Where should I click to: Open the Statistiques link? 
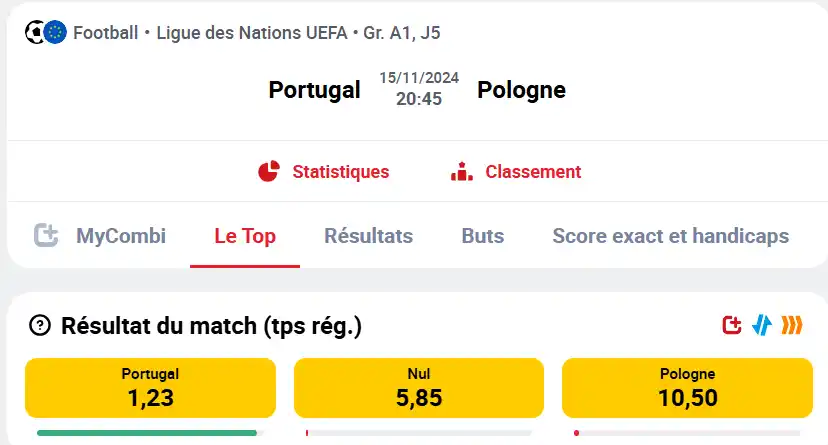click(341, 172)
